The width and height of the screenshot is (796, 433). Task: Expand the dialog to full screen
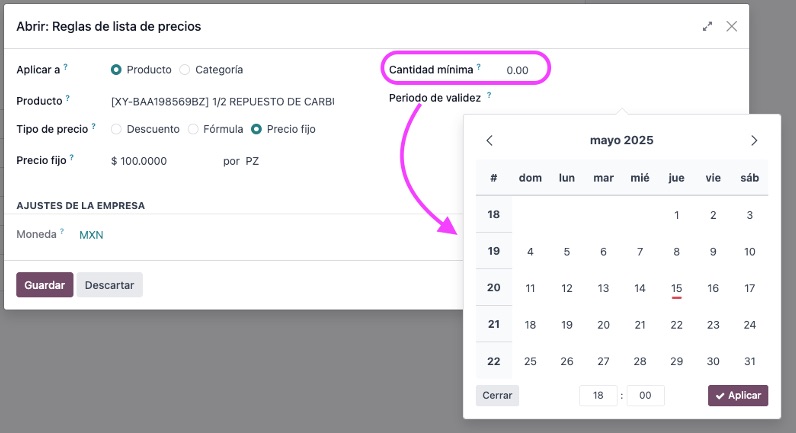(x=707, y=26)
